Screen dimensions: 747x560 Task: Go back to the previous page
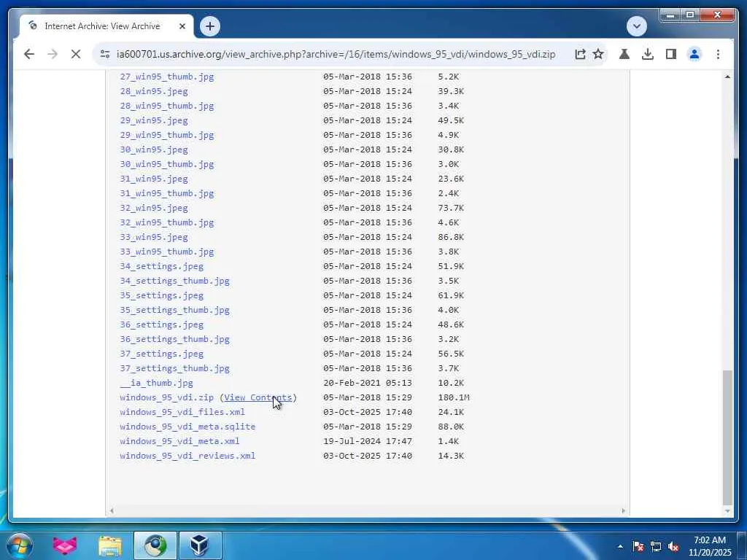(x=29, y=54)
